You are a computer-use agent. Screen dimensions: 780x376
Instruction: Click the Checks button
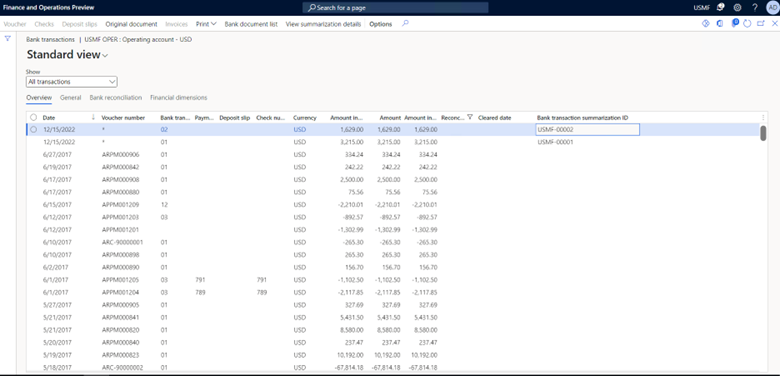(44, 24)
